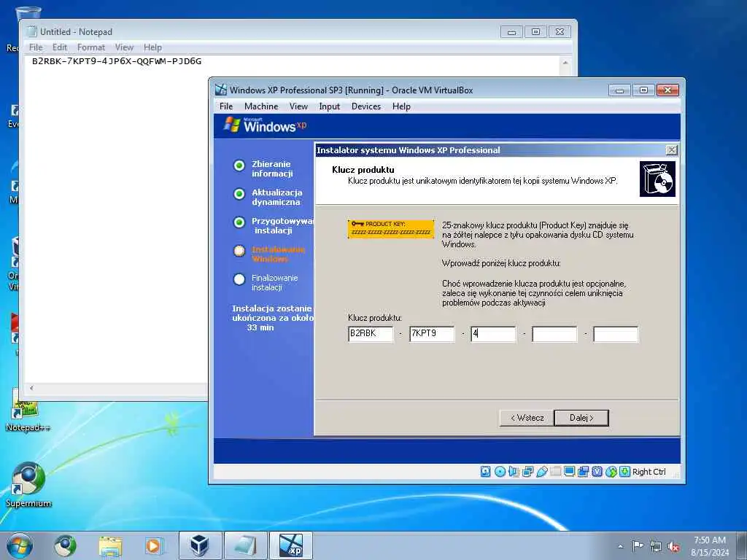This screenshot has height=560, width=747.
Task: Click the hard disk activity icon in VirtualBox status bar
Action: 485,472
